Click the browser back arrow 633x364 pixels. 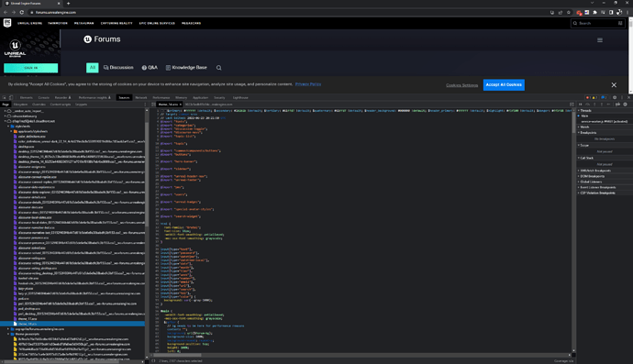tap(6, 12)
